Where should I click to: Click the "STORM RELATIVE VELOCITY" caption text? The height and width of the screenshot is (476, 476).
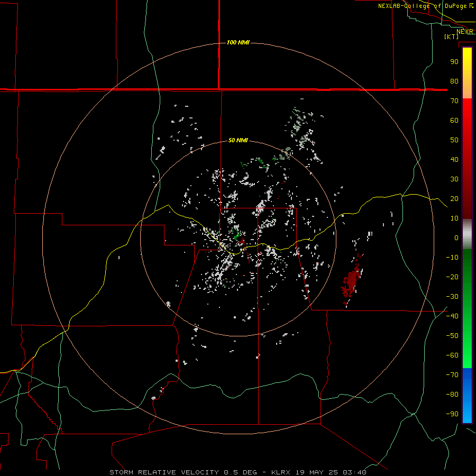click(164, 472)
